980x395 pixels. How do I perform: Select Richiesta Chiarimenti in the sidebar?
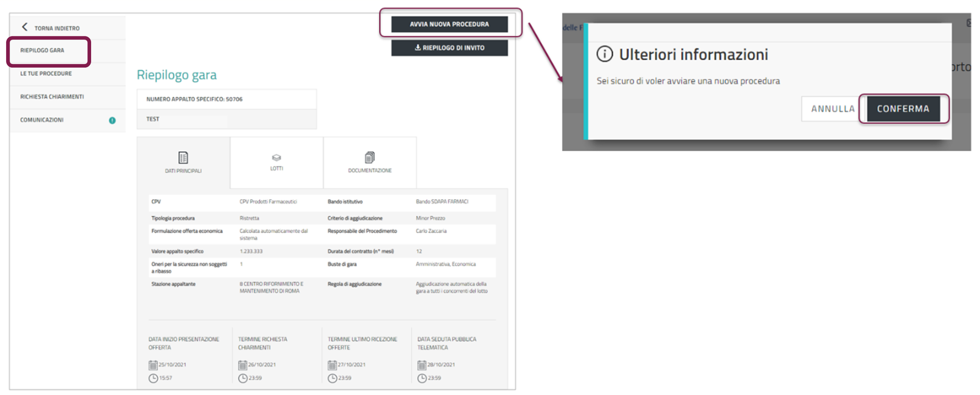(52, 97)
